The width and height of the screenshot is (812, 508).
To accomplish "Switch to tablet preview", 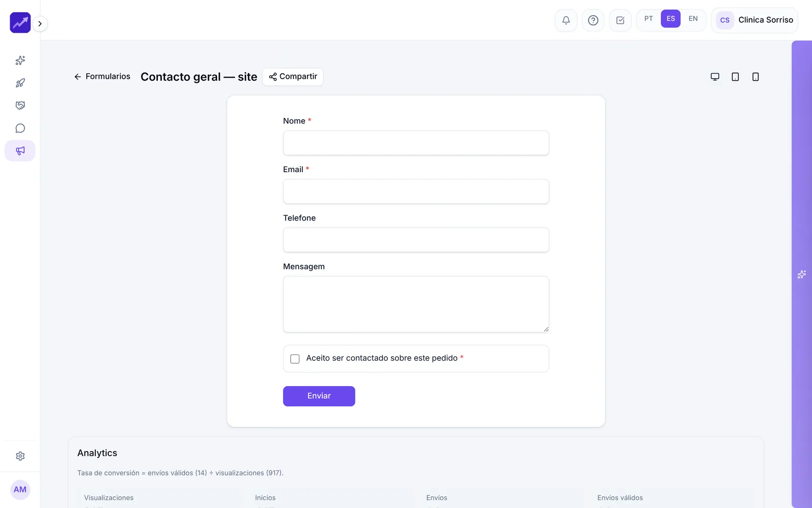I will (735, 77).
